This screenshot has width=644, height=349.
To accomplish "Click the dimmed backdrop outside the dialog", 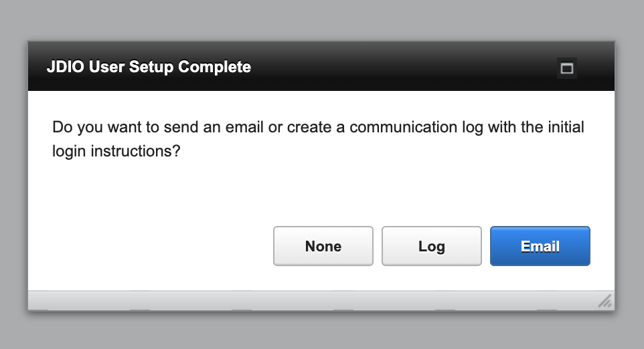I will (321, 19).
